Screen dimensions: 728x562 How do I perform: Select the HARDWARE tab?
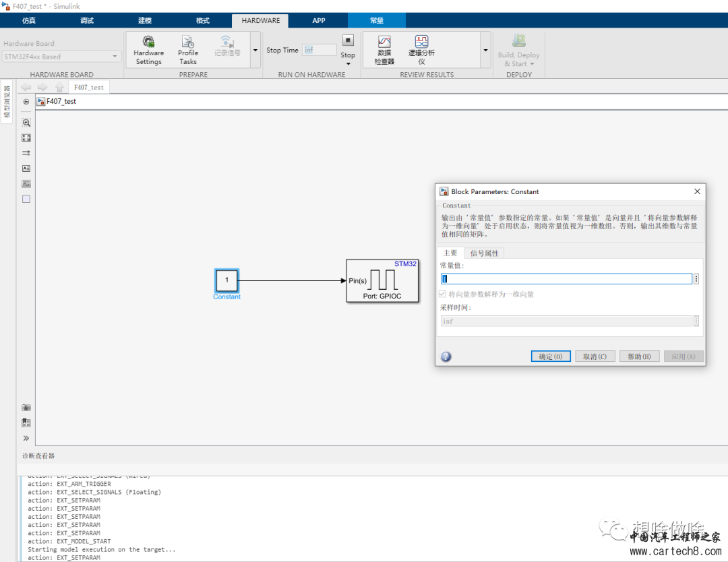tap(260, 20)
